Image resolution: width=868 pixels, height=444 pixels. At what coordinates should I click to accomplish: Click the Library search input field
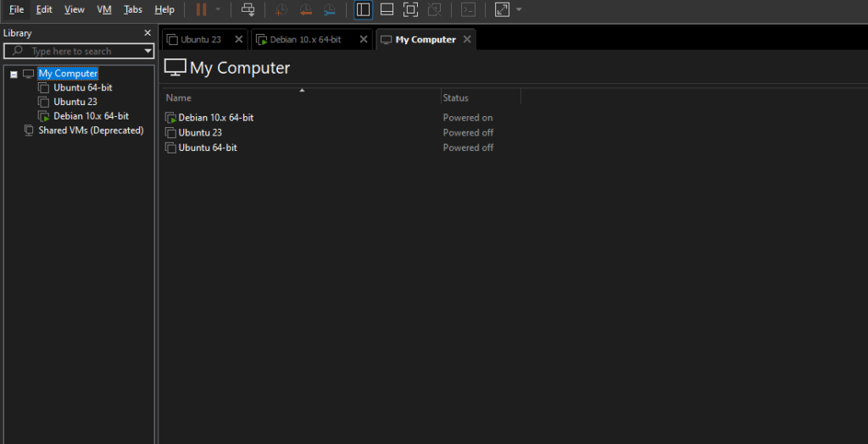[x=81, y=51]
